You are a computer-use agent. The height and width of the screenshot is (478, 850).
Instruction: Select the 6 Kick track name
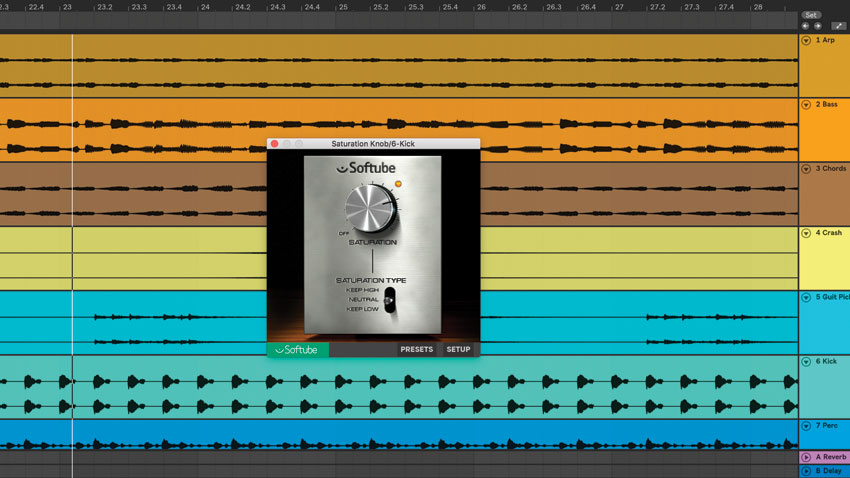pos(826,361)
